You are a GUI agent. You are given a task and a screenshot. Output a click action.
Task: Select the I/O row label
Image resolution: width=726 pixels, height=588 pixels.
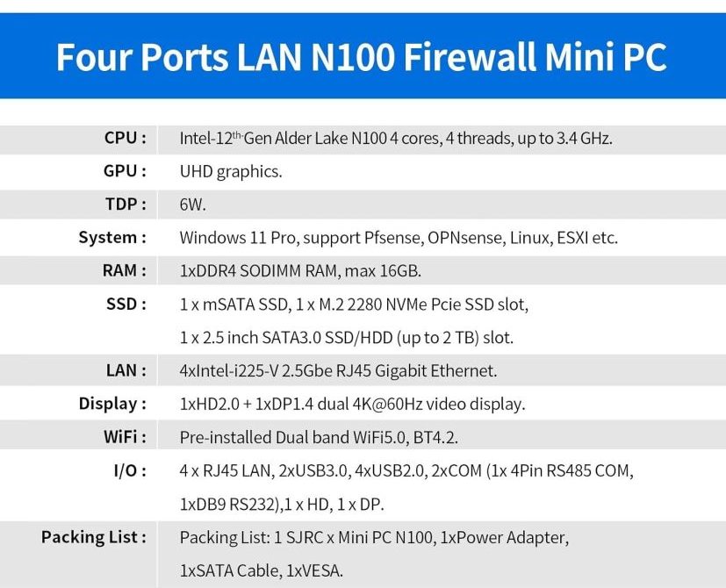pos(130,471)
